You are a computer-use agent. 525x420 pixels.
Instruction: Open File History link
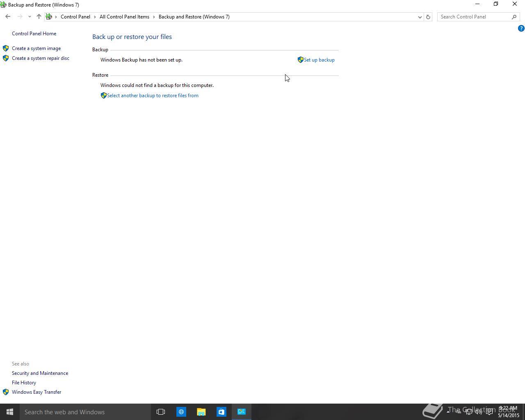[24, 383]
